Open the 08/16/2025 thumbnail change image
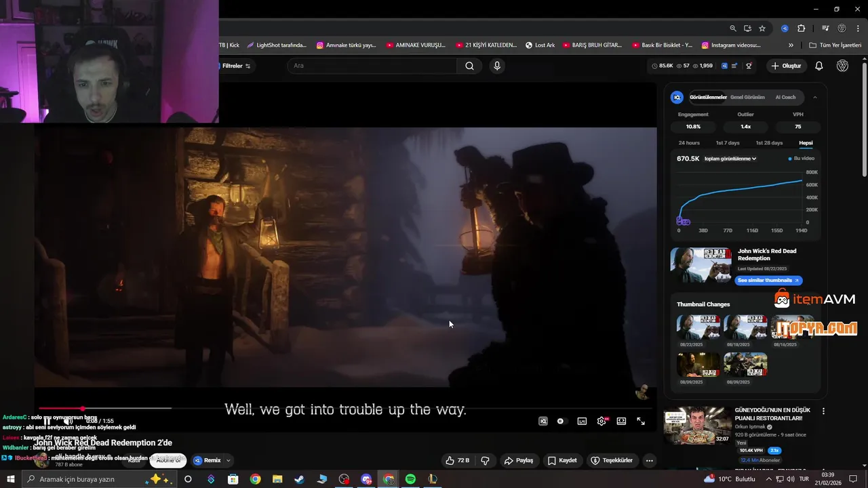868x488 pixels. [x=792, y=327]
